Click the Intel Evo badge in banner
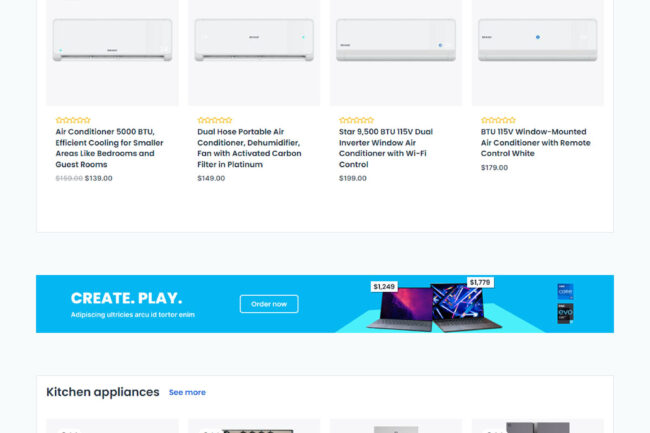 point(565,313)
